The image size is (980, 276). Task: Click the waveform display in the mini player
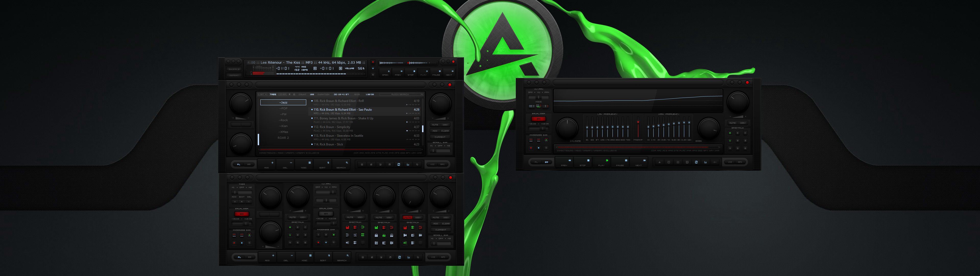click(408, 63)
